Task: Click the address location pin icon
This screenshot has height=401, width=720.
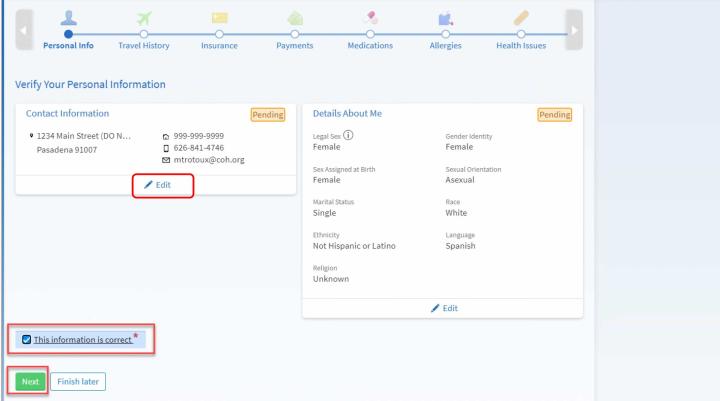Action: (31, 136)
